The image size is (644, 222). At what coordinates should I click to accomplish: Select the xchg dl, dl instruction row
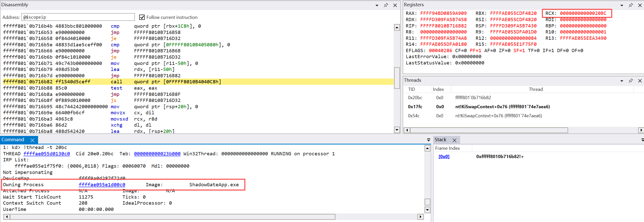tap(198, 125)
